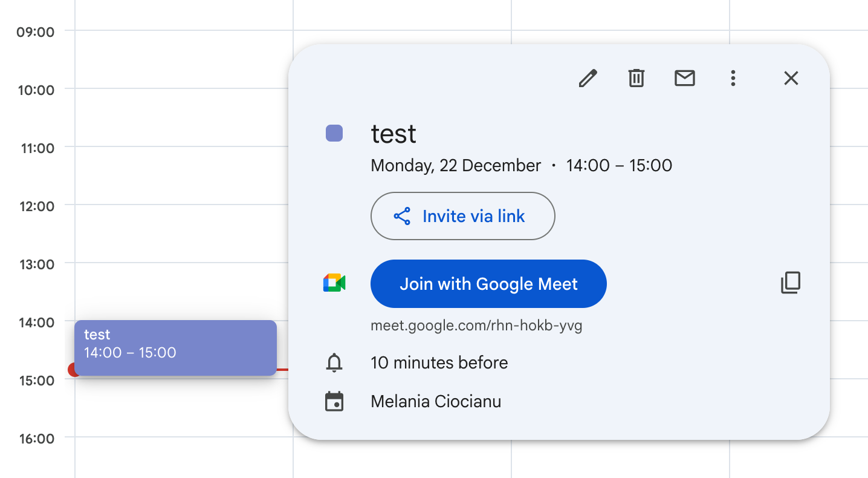Screen dimensions: 868x478
Task: Click the share icon in Invite button
Action: [x=402, y=216]
